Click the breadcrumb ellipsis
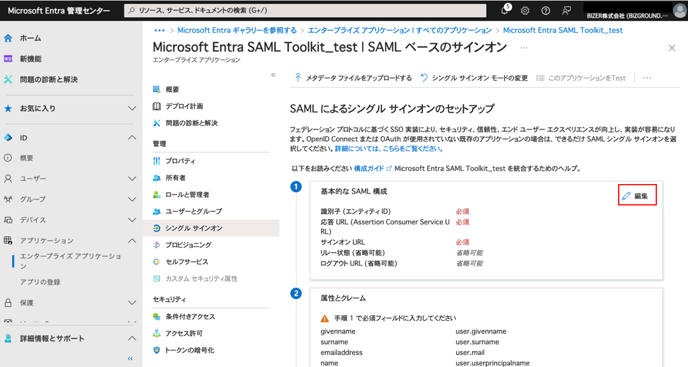688x367 pixels. point(159,30)
